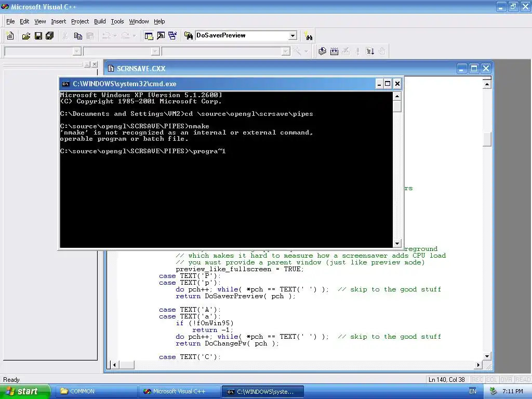Screen dimensions: 532x399
Task: Click the Save floppy disk icon
Action: click(x=38, y=36)
